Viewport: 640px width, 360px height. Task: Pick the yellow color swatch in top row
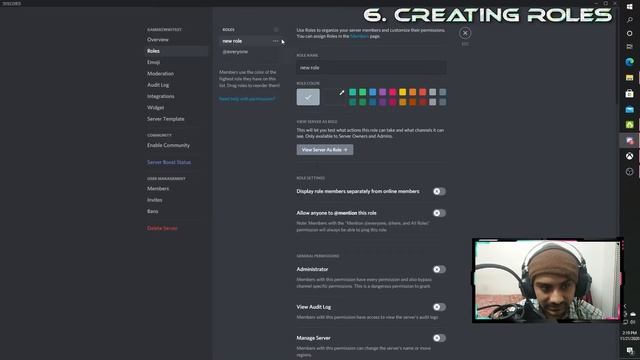[403, 92]
